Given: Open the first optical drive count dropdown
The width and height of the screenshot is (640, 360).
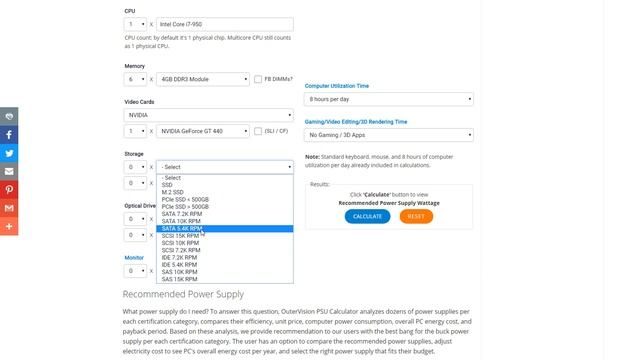Looking at the screenshot, I should click(x=135, y=219).
